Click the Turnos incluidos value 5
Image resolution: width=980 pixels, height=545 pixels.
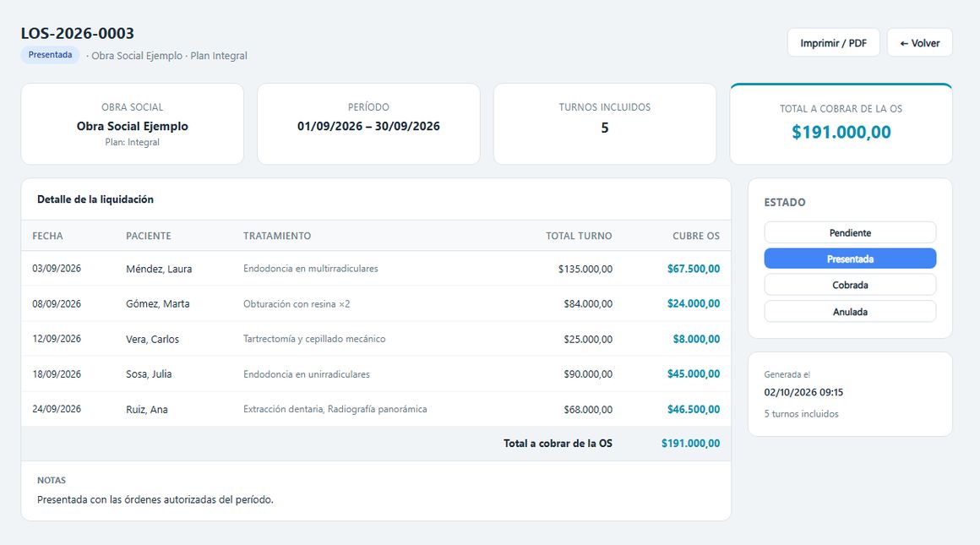tap(604, 128)
